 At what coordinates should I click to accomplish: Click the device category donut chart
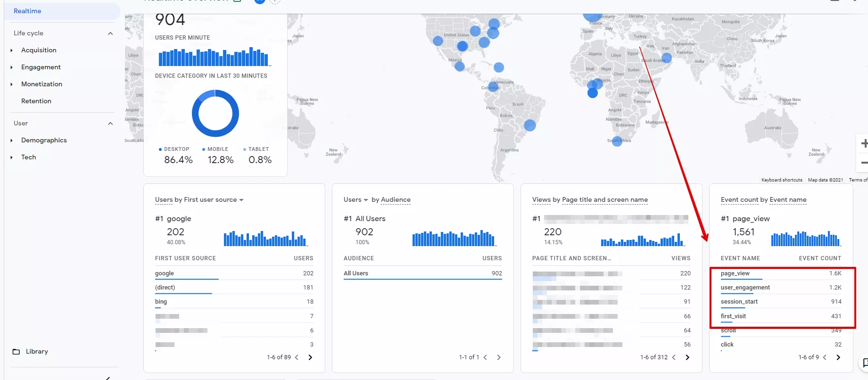pos(215,114)
